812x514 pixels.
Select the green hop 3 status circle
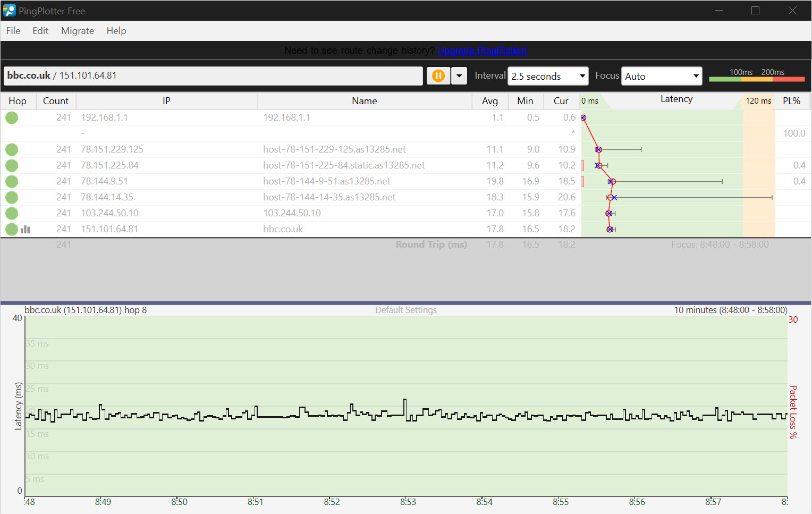[x=12, y=149]
